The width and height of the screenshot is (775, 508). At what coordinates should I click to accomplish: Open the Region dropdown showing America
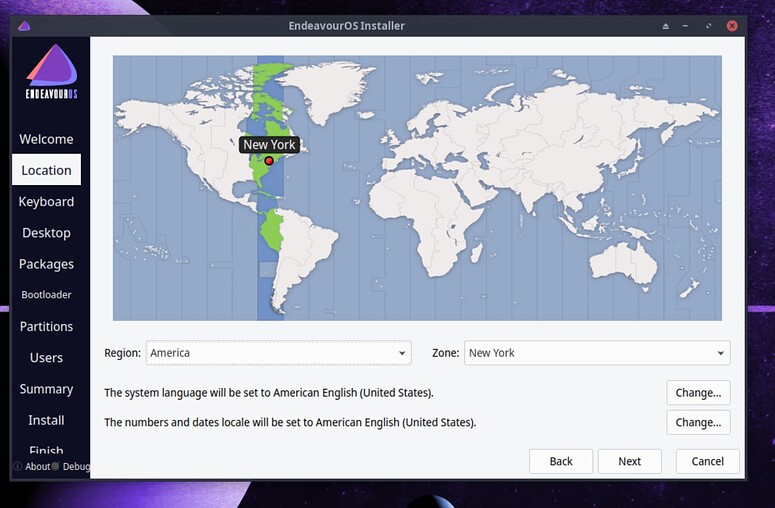click(x=278, y=353)
